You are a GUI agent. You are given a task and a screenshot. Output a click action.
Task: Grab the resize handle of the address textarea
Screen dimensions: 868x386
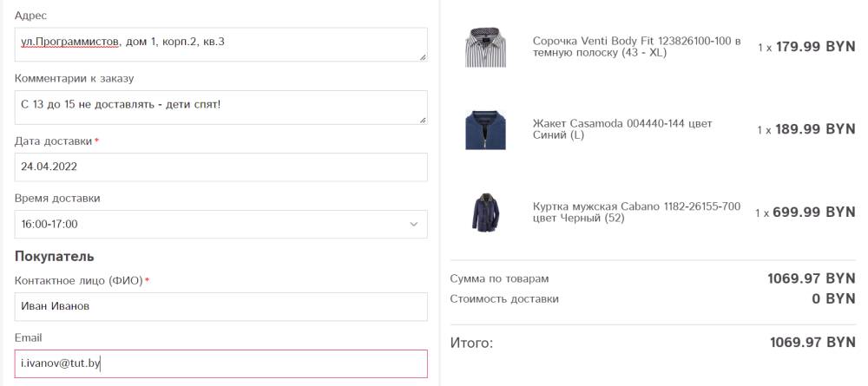click(423, 57)
